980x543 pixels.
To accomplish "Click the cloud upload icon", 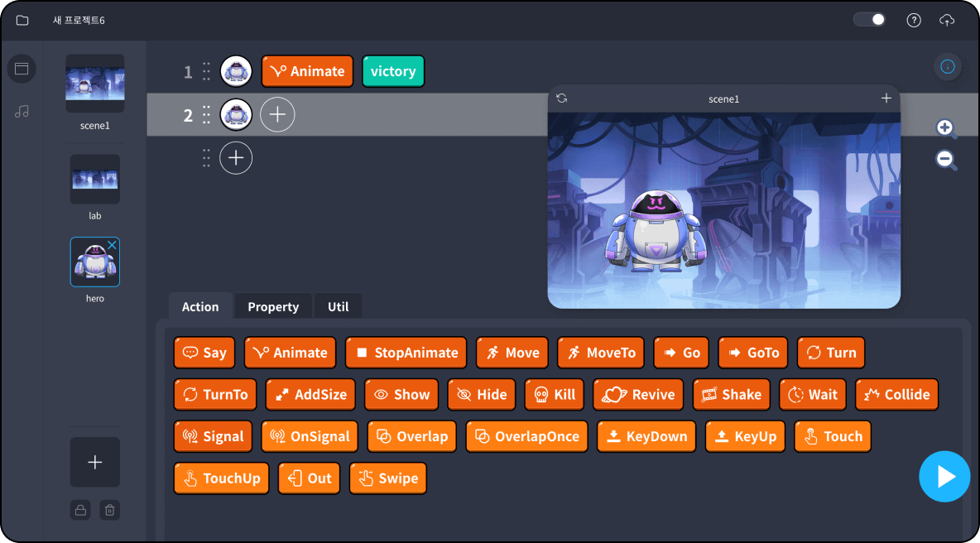I will (947, 20).
